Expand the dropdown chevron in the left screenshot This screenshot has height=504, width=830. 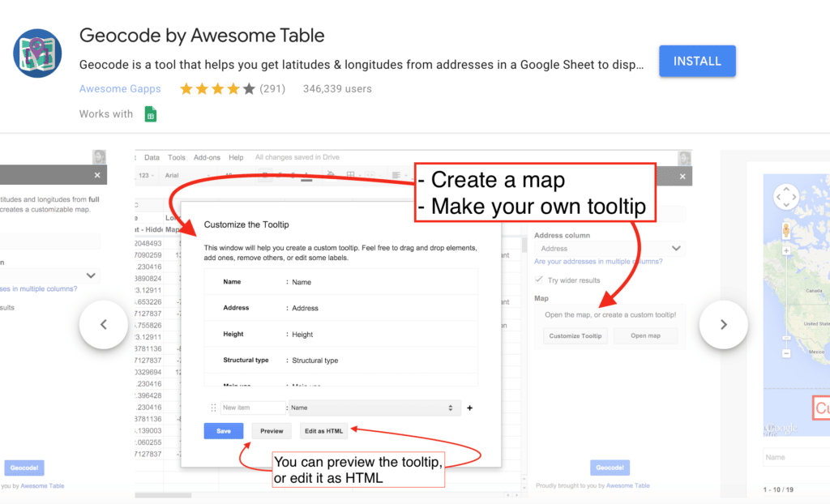[91, 275]
